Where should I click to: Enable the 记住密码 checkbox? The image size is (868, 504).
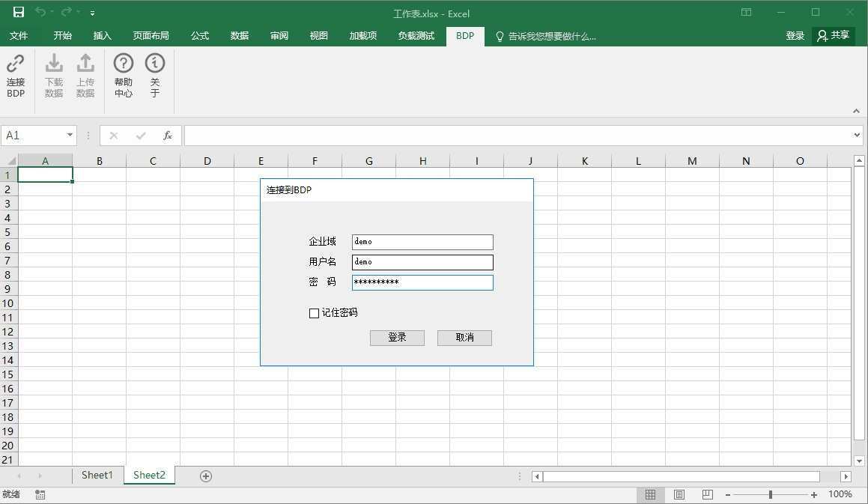click(314, 314)
